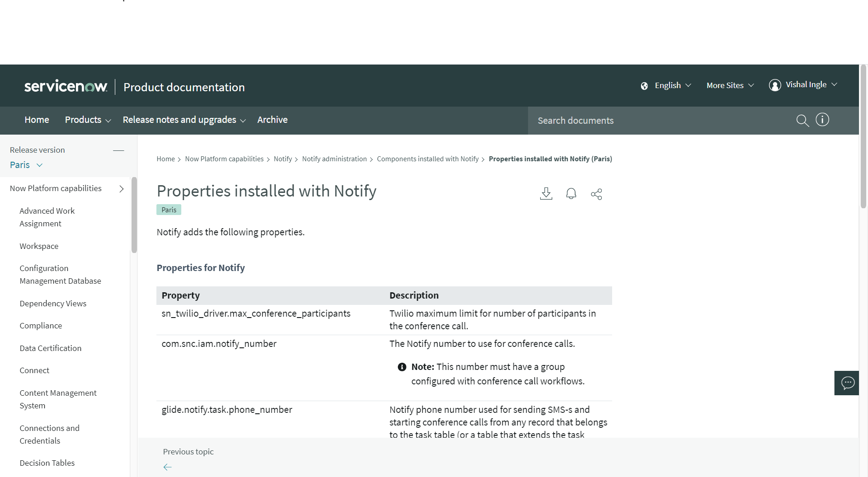Open the information icon beside search
This screenshot has height=477, width=868.
click(x=822, y=119)
